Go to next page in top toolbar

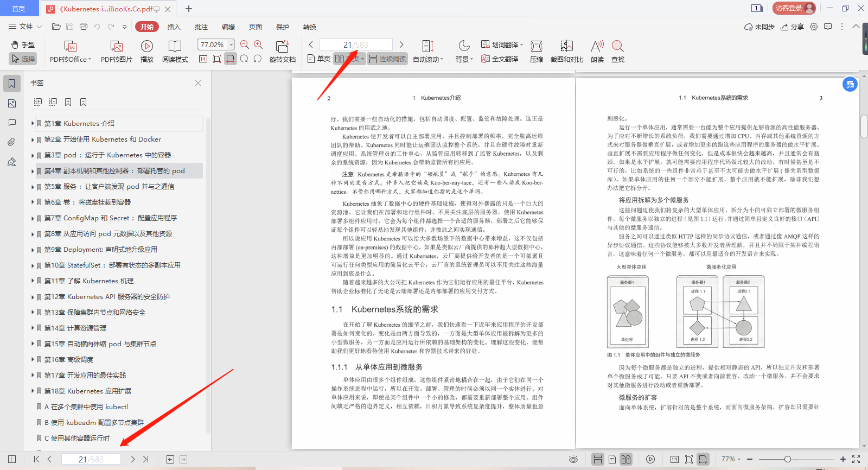(401, 45)
